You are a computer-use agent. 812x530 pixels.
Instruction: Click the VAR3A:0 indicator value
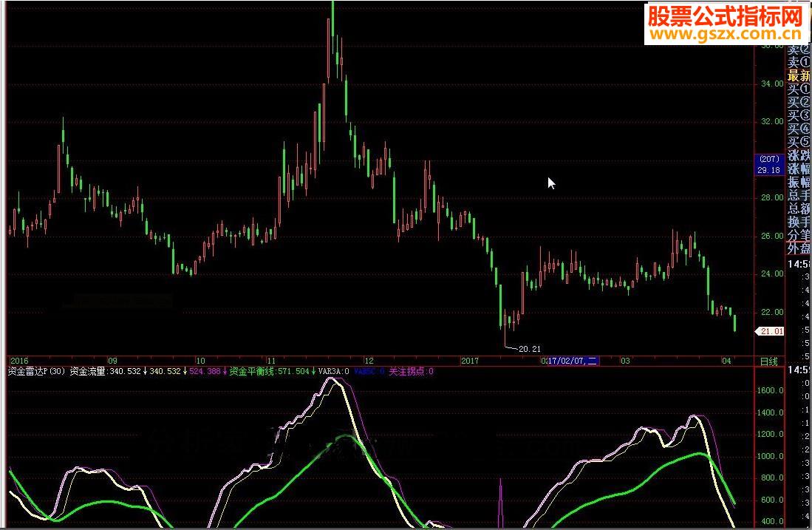tap(333, 372)
